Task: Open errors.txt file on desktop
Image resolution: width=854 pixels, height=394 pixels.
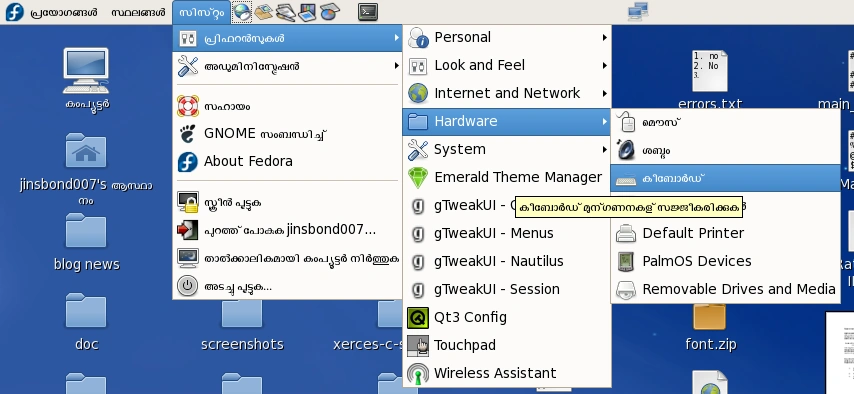Action: pos(710,71)
